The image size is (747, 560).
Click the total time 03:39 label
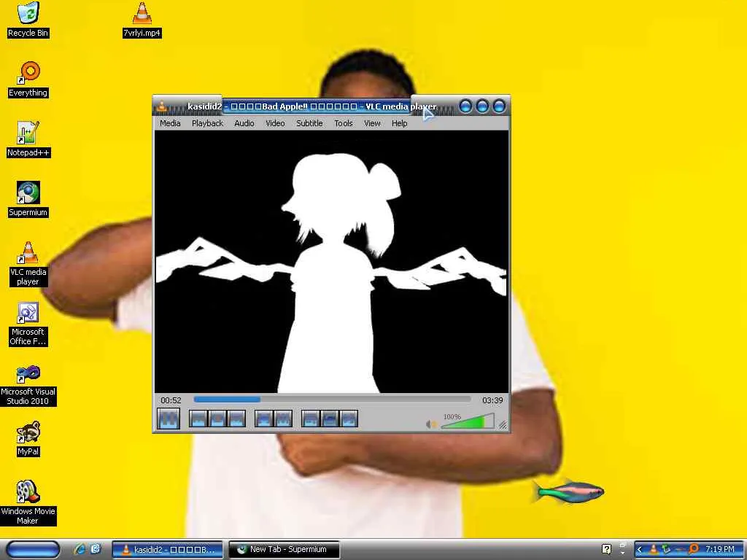(x=492, y=400)
